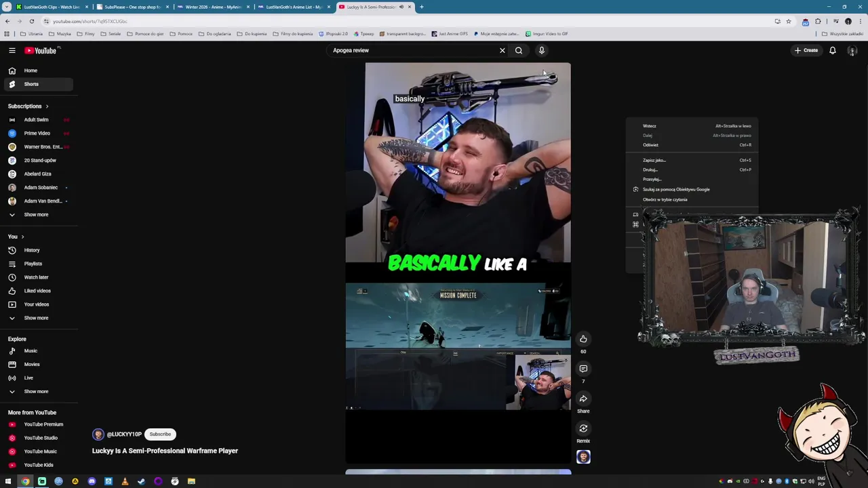Open the Short's comments (7)
868x488 pixels.
(x=583, y=369)
